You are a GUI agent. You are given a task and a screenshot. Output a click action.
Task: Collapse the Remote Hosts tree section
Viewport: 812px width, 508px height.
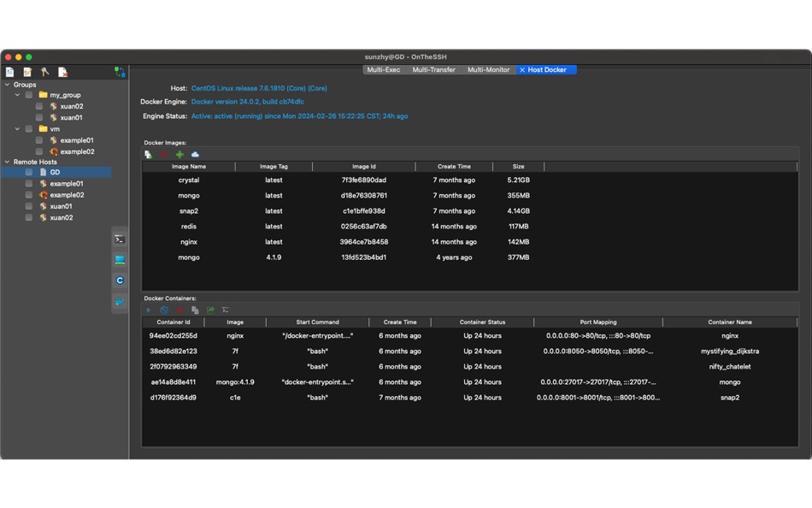click(x=7, y=162)
